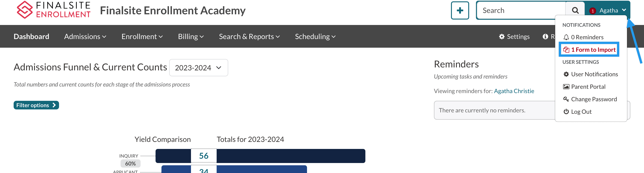Click the bell Reminders icon
Viewport: 644px width, 173px height.
point(566,37)
